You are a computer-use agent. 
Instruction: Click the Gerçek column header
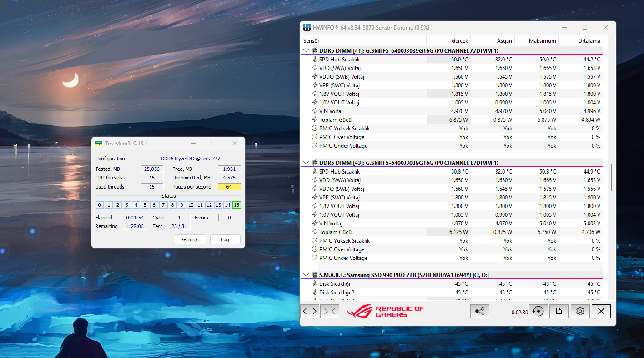pyautogui.click(x=448, y=41)
